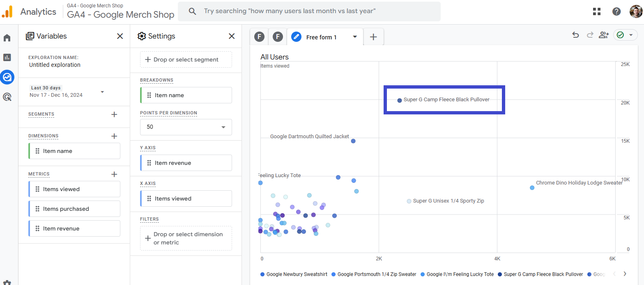Screen dimensions: 644x285
Task: Click the "POINTS PER DIMENSION" label
Action: 168,113
